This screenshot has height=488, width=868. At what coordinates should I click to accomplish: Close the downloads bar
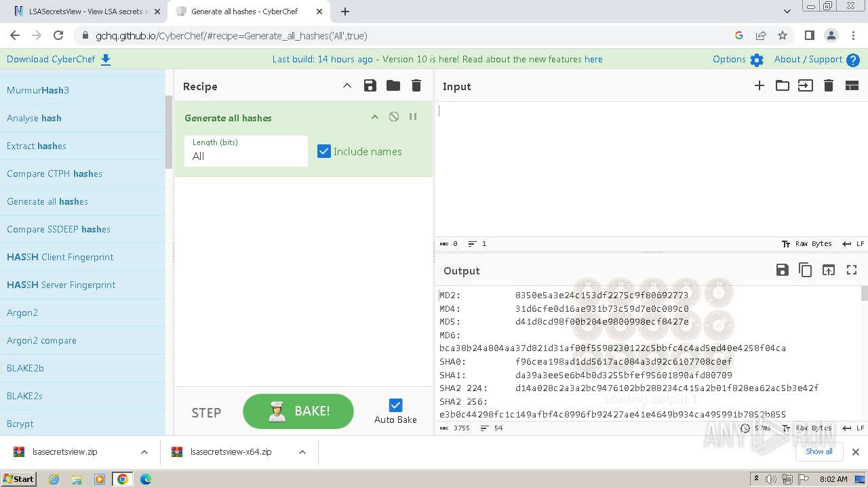click(856, 452)
